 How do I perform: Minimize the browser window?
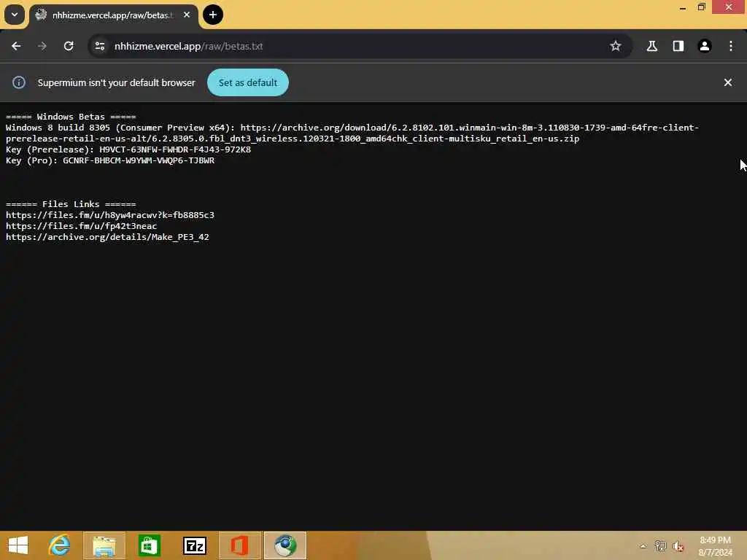[683, 7]
